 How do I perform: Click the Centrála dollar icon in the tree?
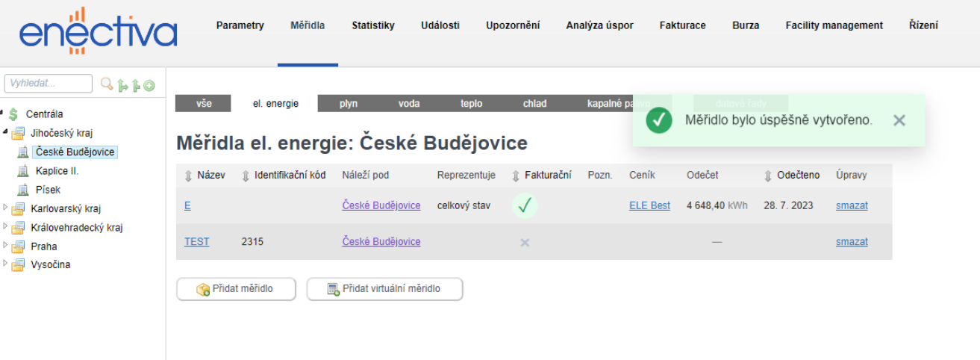coord(13,114)
